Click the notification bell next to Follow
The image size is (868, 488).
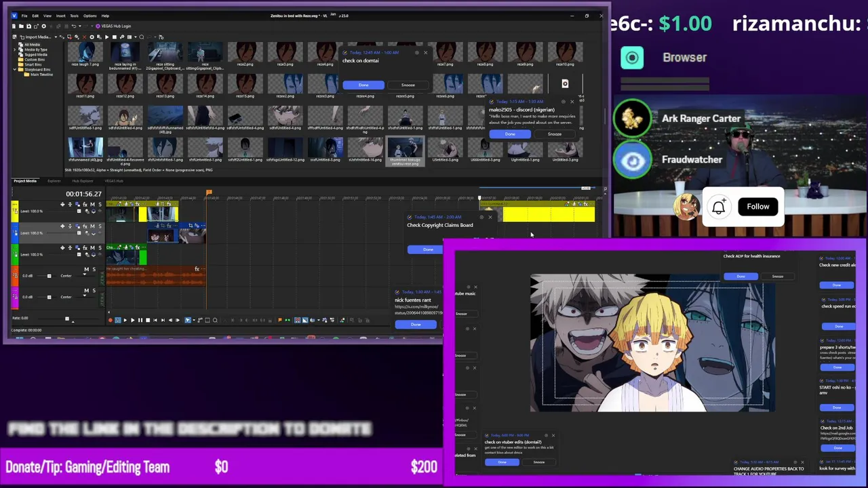(719, 207)
